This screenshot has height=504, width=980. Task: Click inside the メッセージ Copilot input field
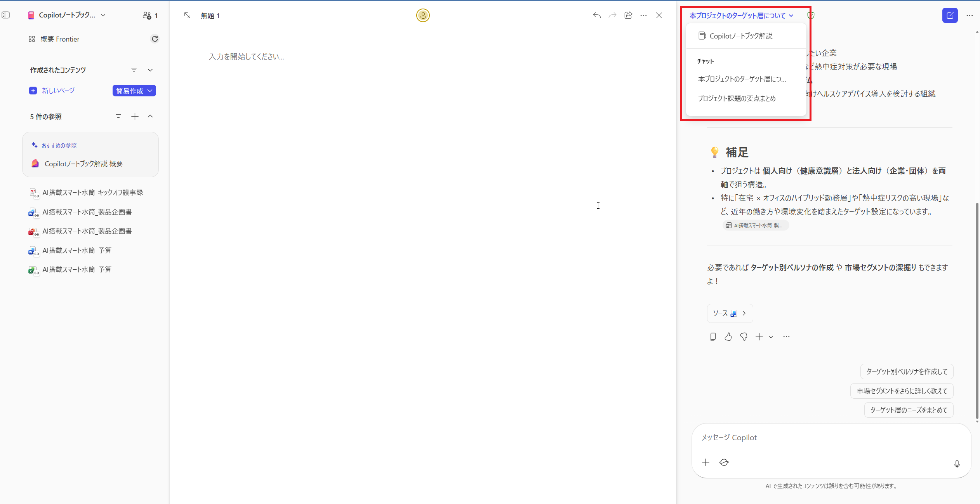tap(815, 437)
